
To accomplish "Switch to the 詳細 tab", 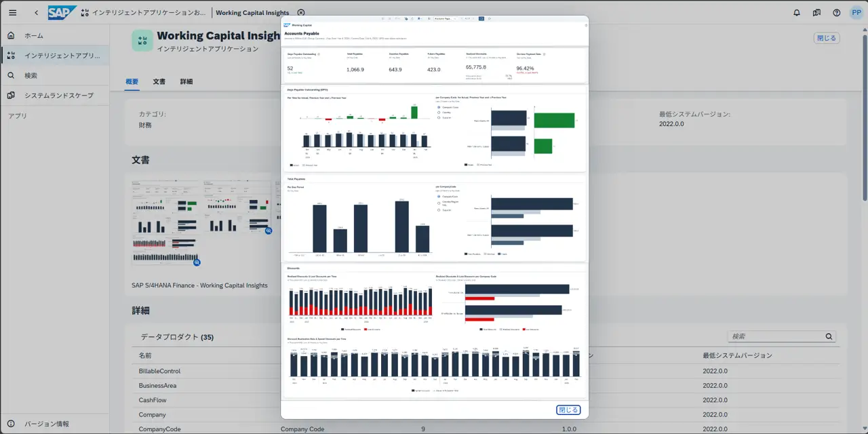I will [186, 81].
